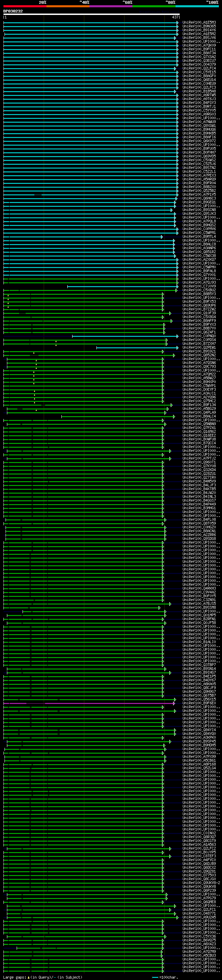Select hit UniRef100_A5ARQ9
The image size is (222, 980).
(199, 179)
